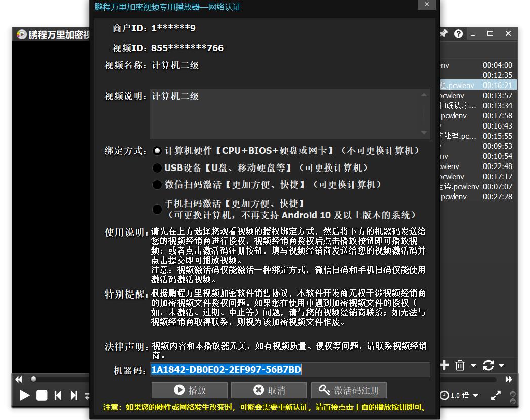The width and height of the screenshot is (530, 420).
Task: Click the player logo in main window title
Action: click(21, 34)
